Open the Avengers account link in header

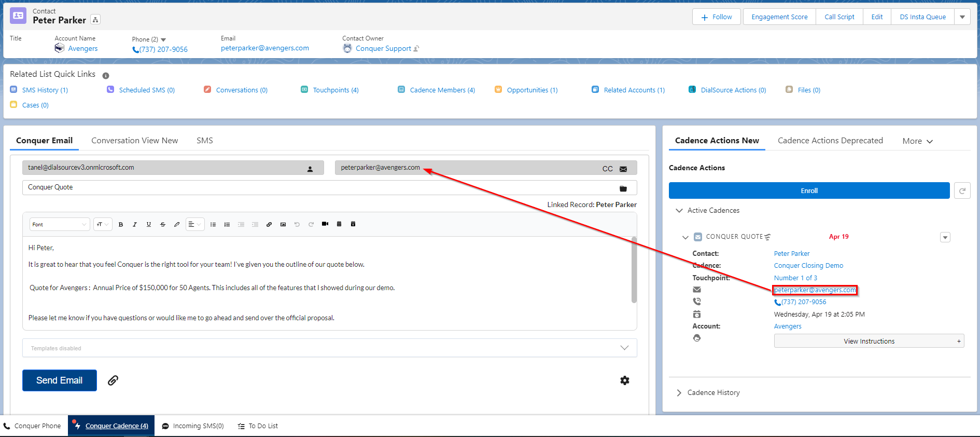[83, 48]
